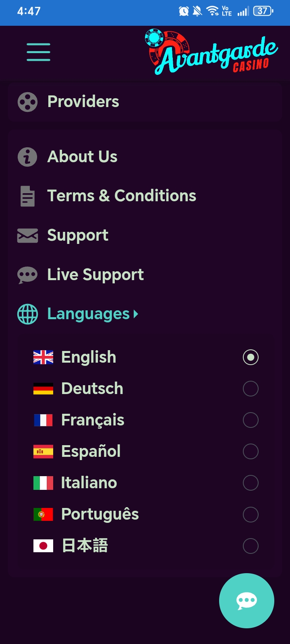Image resolution: width=290 pixels, height=644 pixels.
Task: Choose the Español radio button
Action: click(251, 452)
